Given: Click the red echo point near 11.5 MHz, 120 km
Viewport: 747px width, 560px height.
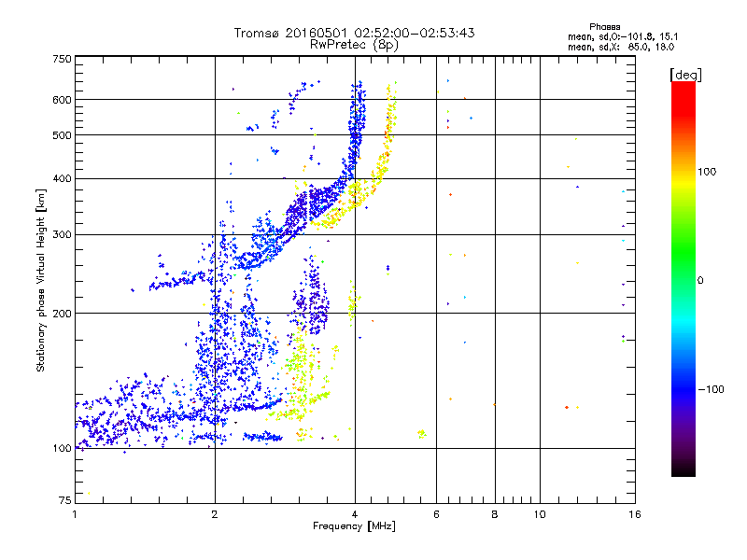Looking at the screenshot, I should click(x=567, y=407).
